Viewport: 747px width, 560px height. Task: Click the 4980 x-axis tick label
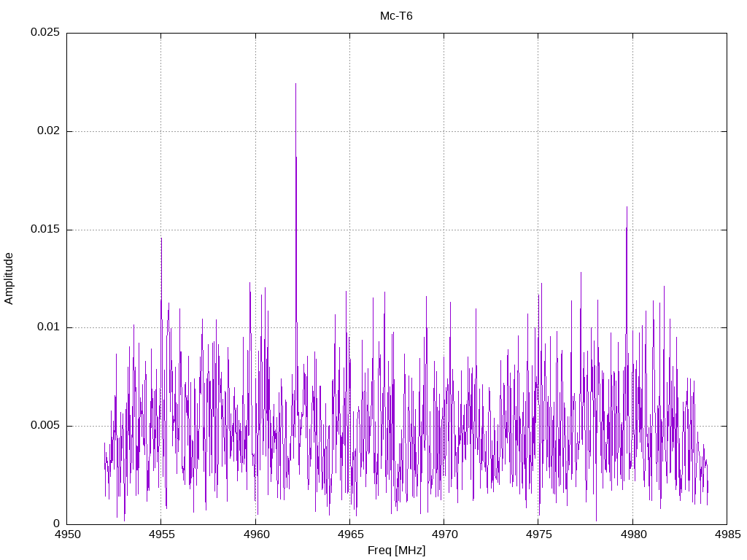tap(633, 534)
